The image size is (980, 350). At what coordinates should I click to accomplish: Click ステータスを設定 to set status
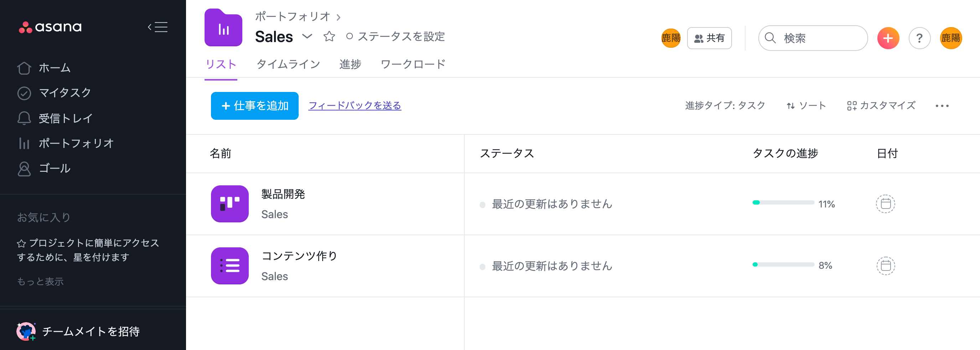pos(396,36)
